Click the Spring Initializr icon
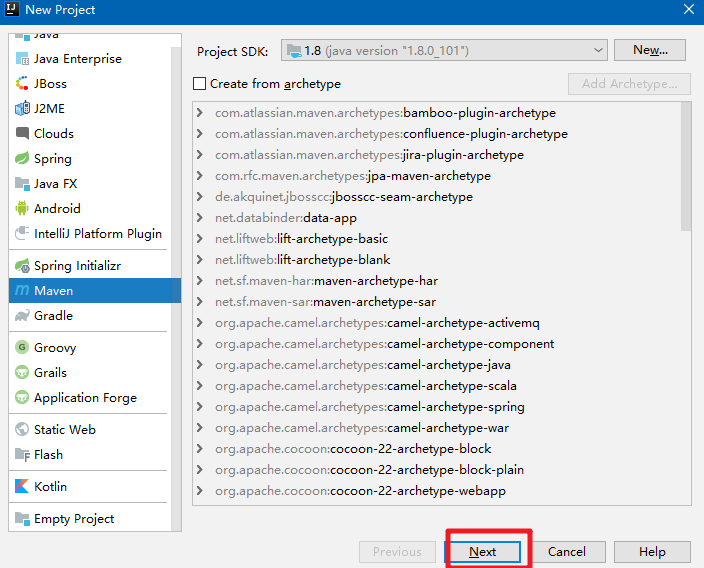The height and width of the screenshot is (568, 704). coord(22,266)
